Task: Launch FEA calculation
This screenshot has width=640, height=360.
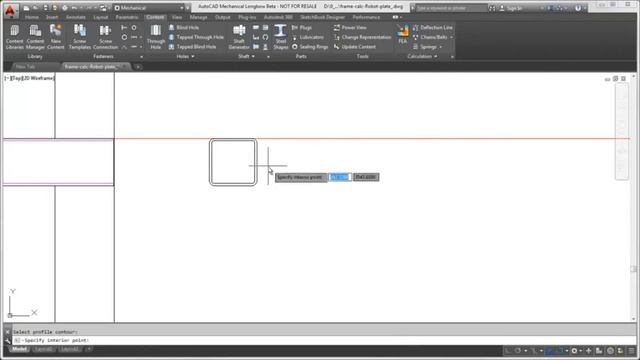Action: click(x=402, y=34)
